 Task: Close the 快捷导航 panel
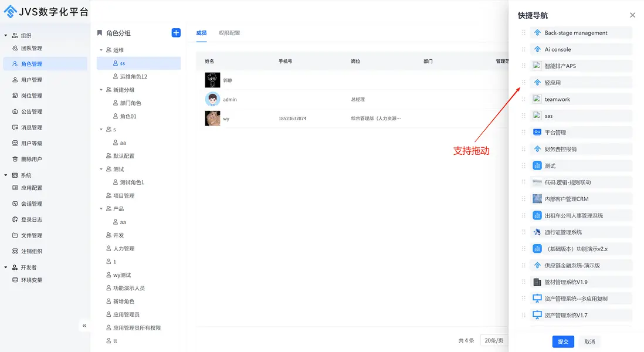tap(632, 15)
